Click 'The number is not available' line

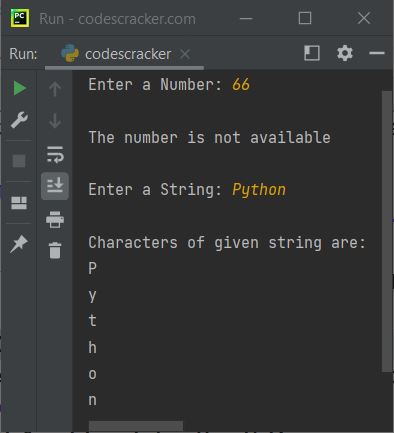[209, 137]
